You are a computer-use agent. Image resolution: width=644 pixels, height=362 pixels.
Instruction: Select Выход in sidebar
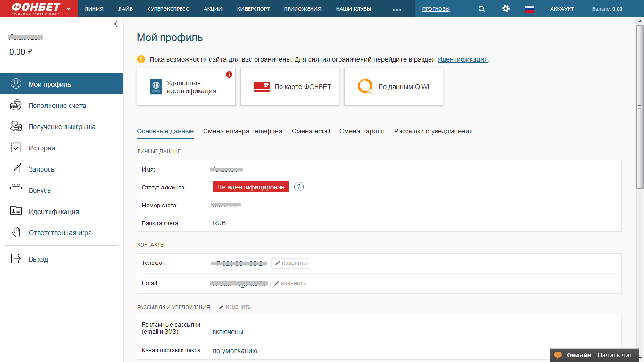tap(61, 259)
